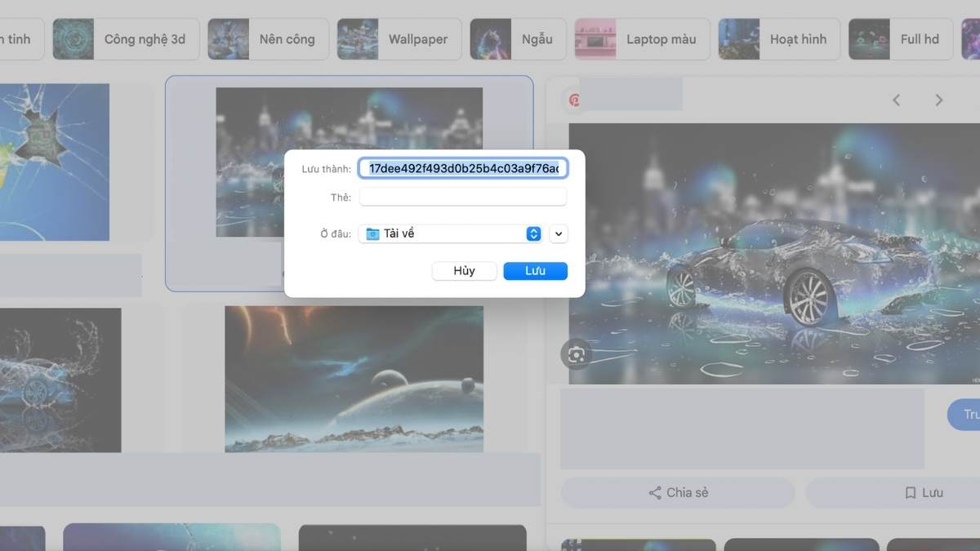Go to previous image with left chevron
The width and height of the screenshot is (980, 551).
(x=896, y=100)
